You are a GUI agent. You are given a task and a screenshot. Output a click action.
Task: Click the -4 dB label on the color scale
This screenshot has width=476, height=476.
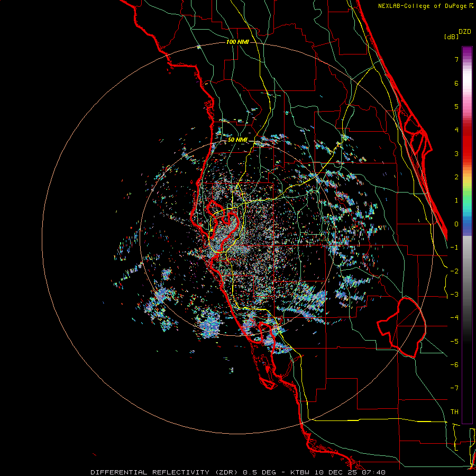(x=454, y=318)
